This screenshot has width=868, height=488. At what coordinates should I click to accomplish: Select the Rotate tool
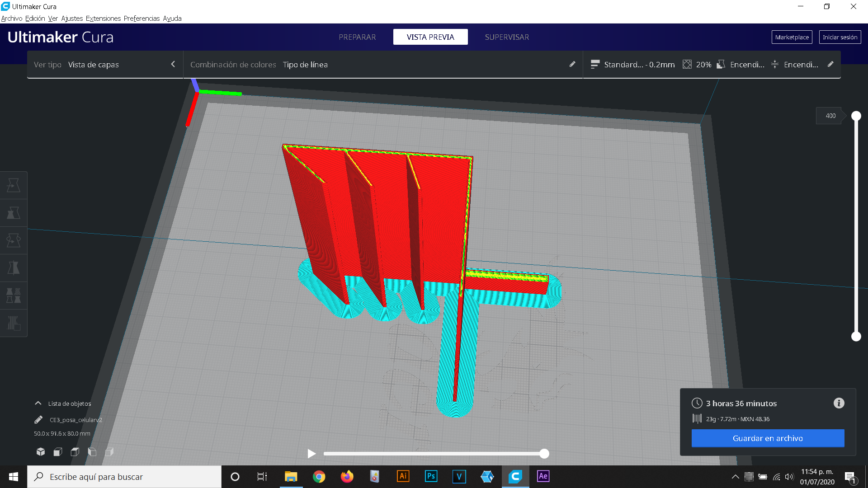[14, 240]
